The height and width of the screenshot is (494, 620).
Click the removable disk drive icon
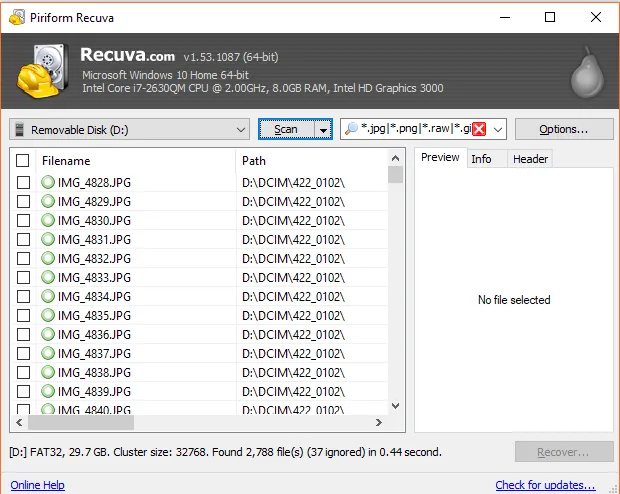tap(19, 130)
